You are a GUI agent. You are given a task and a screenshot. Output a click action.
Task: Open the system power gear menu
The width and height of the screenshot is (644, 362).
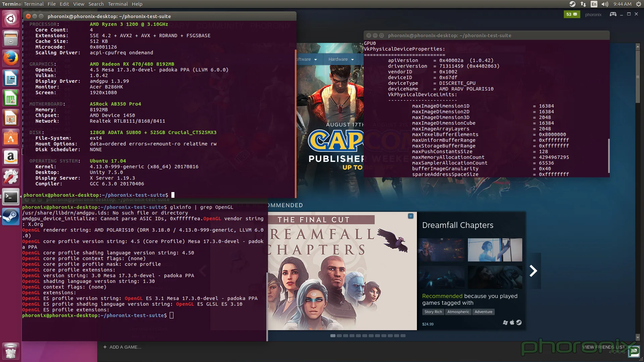click(638, 4)
